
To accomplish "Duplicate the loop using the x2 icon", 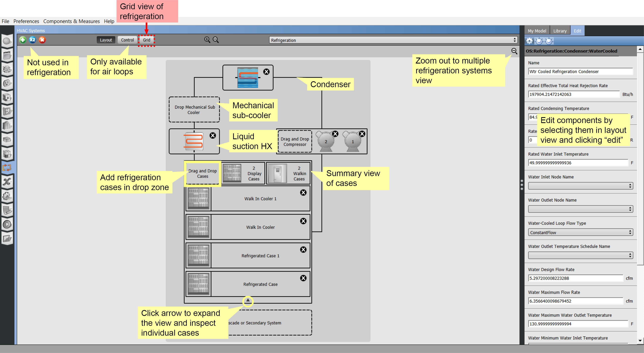I will tap(32, 40).
